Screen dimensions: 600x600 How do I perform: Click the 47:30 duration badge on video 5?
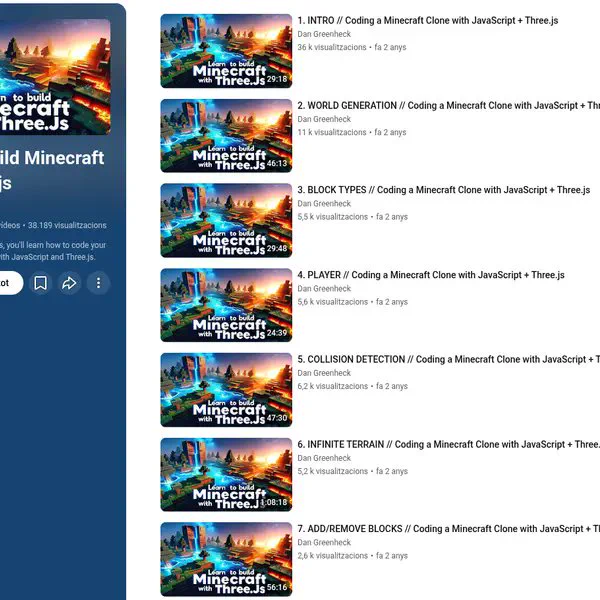[x=277, y=418]
